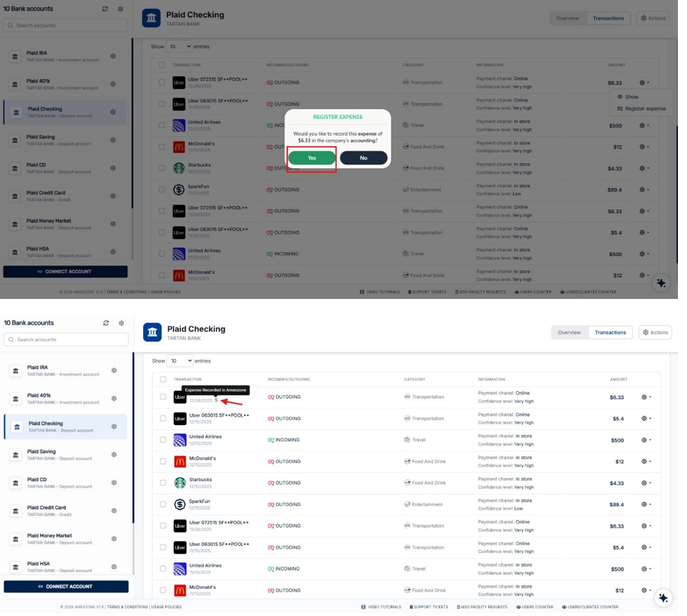Click the SparkFun dollar logo in the lower screenshot

(180, 504)
